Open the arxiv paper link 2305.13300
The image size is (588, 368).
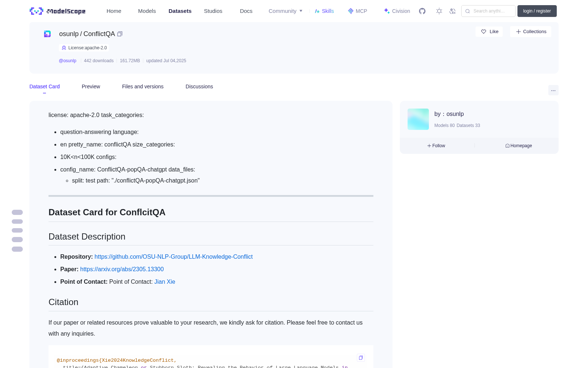click(122, 269)
